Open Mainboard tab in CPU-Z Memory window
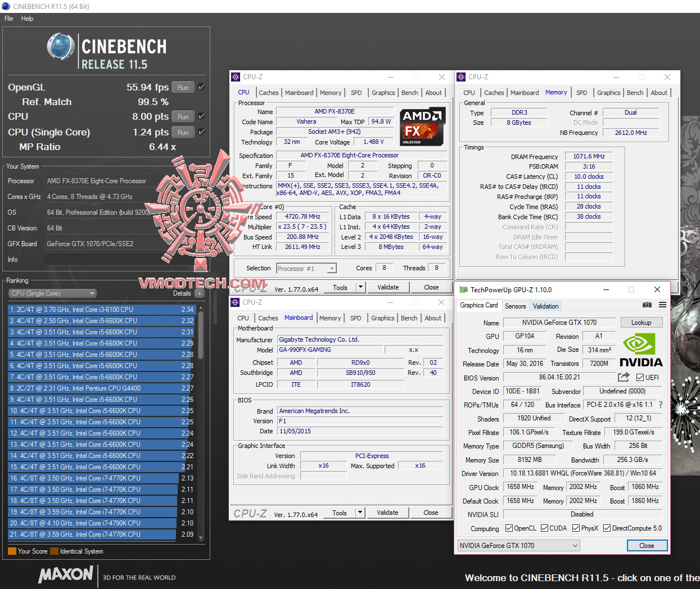 [x=525, y=93]
